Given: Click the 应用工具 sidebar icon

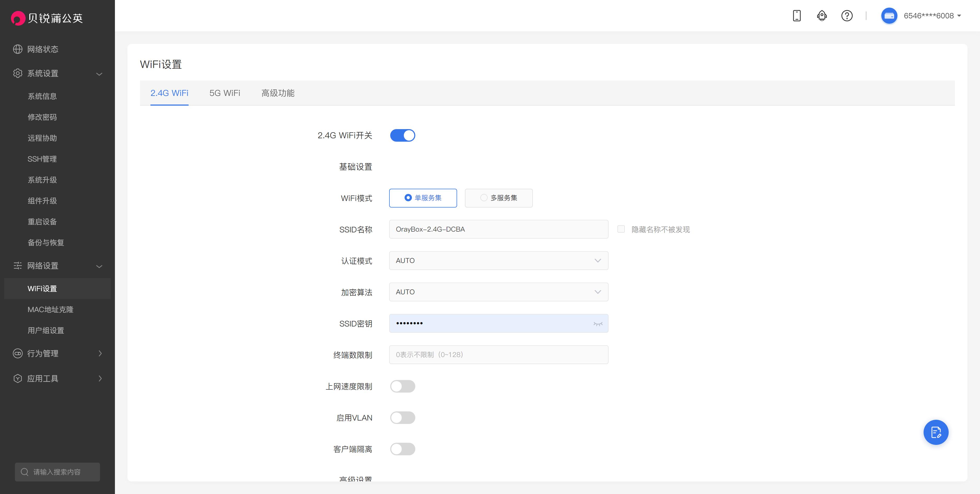Looking at the screenshot, I should [x=17, y=378].
